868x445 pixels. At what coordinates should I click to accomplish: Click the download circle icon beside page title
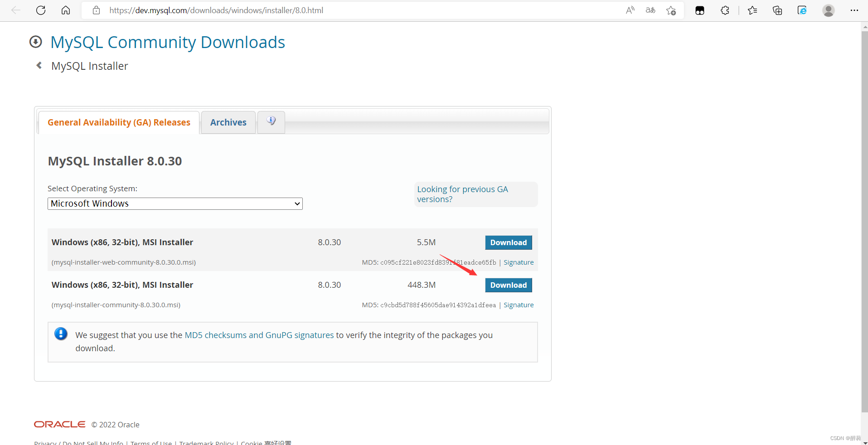pyautogui.click(x=36, y=42)
